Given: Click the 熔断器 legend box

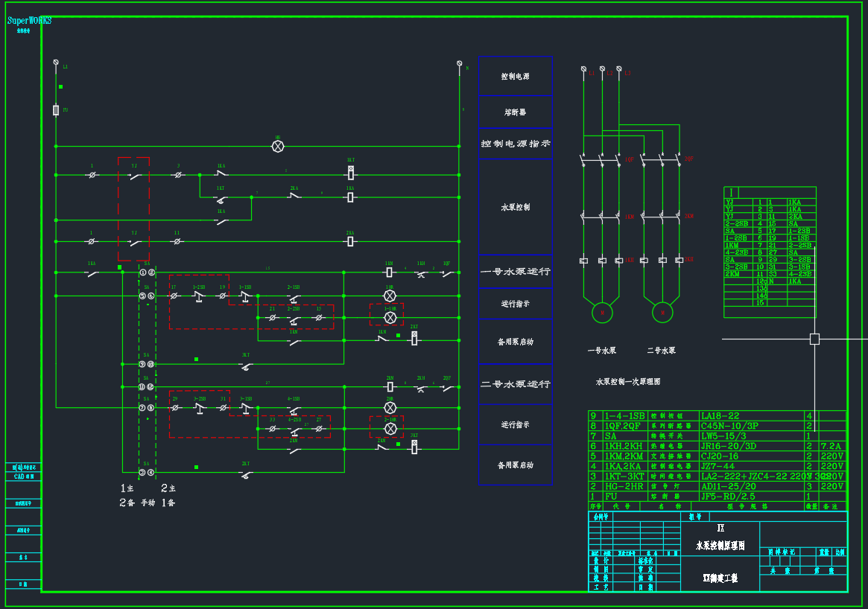Looking at the screenshot, I should coord(515,112).
